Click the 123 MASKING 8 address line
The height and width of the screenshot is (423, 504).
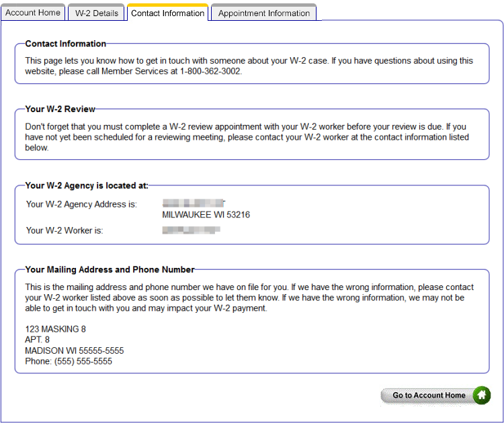click(x=56, y=329)
